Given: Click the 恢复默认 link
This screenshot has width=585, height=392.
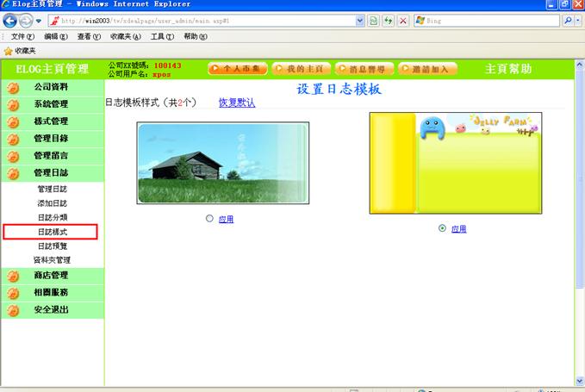Looking at the screenshot, I should pyautogui.click(x=236, y=103).
